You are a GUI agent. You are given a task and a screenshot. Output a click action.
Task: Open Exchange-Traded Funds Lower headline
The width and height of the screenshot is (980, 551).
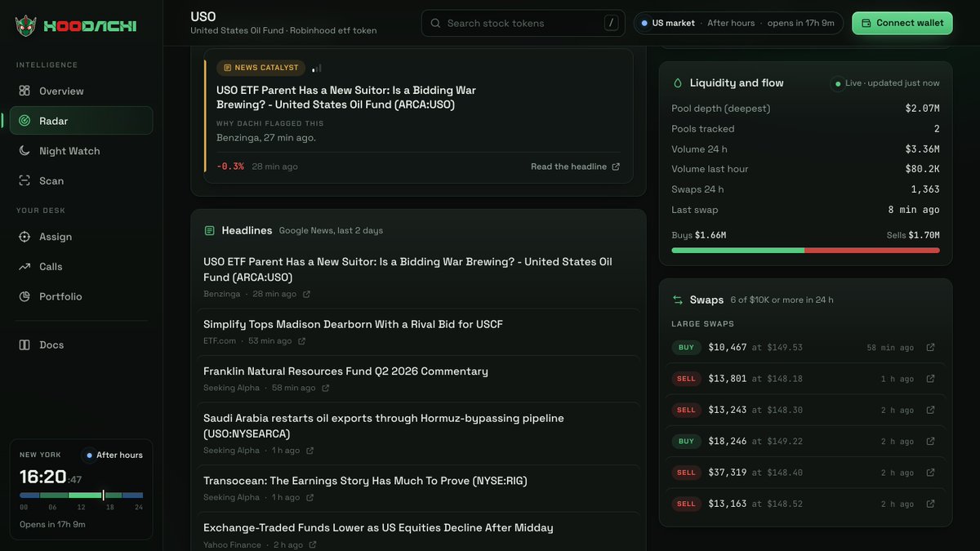[x=378, y=528]
